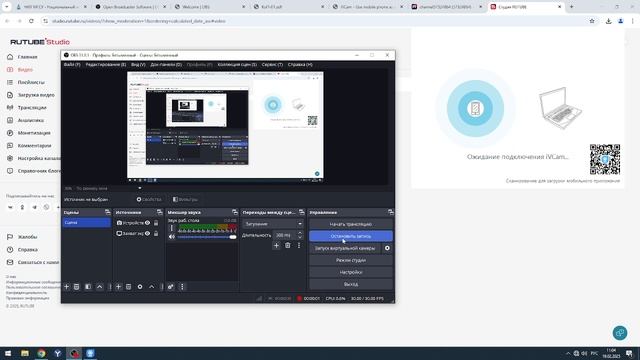Open desktop audio channel options dots
This screenshot has height=360, width=640.
pos(171,228)
